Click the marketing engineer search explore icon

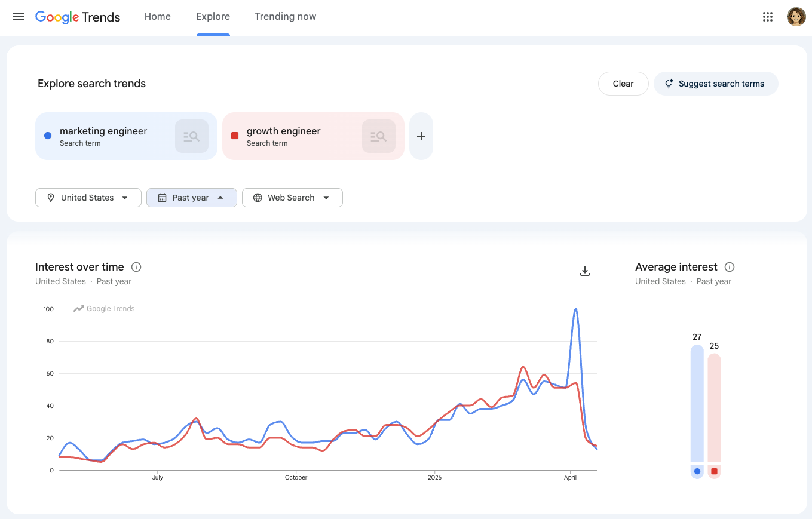point(191,136)
